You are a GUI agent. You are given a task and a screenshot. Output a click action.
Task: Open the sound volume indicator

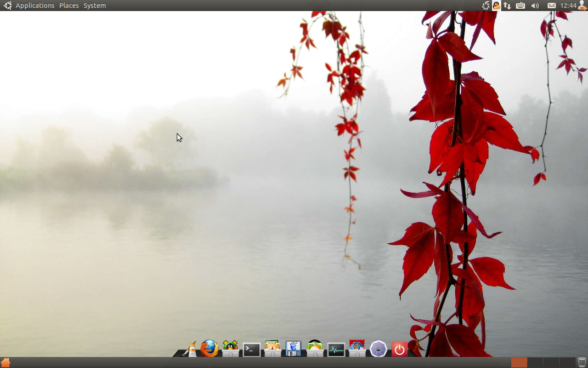(535, 6)
